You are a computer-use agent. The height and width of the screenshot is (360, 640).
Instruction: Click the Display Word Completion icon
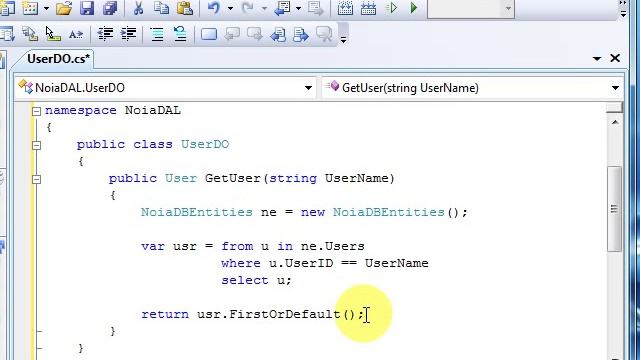click(76, 34)
